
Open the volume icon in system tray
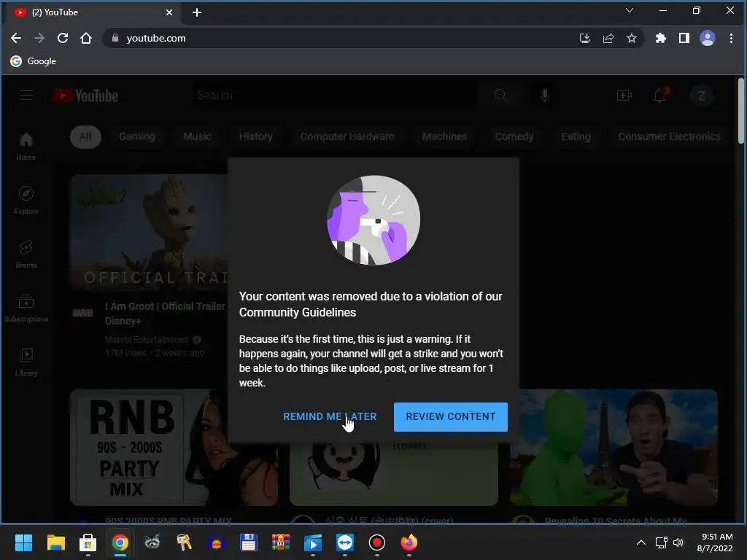click(x=678, y=542)
